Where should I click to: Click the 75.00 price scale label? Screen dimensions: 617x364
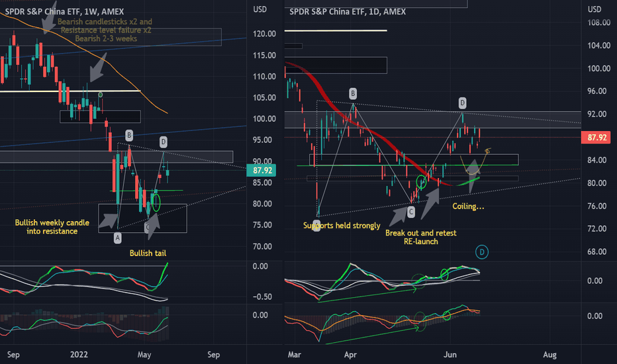262,226
